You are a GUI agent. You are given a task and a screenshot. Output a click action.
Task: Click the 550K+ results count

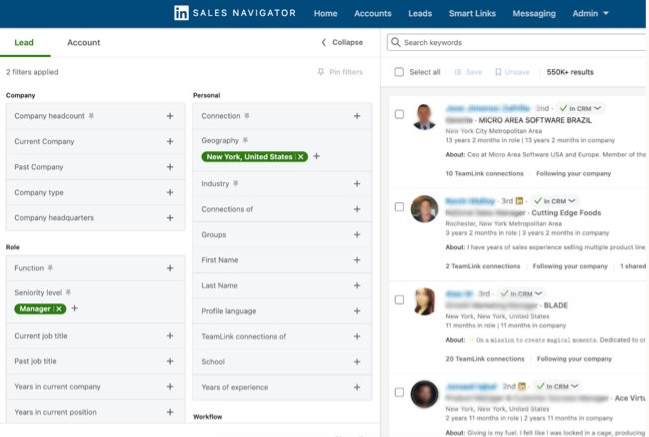coord(570,72)
